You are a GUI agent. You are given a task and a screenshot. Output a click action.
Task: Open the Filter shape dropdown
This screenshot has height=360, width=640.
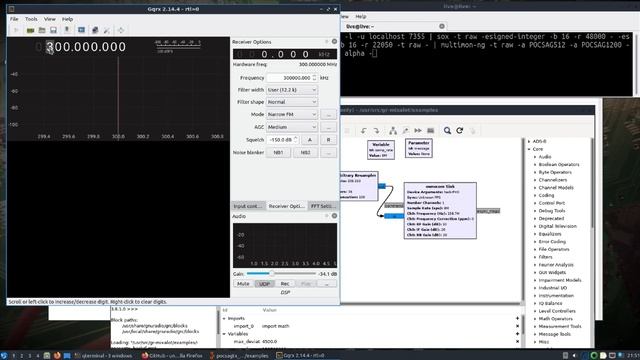(x=292, y=102)
